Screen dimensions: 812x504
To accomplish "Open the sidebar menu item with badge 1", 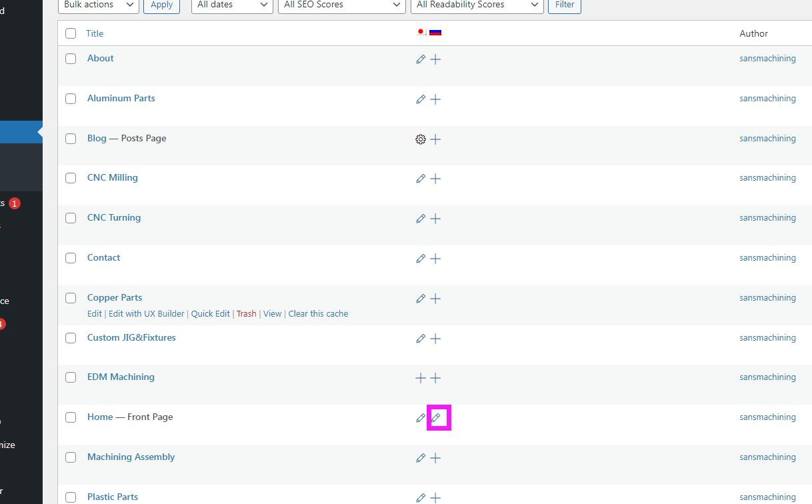I will coord(11,203).
